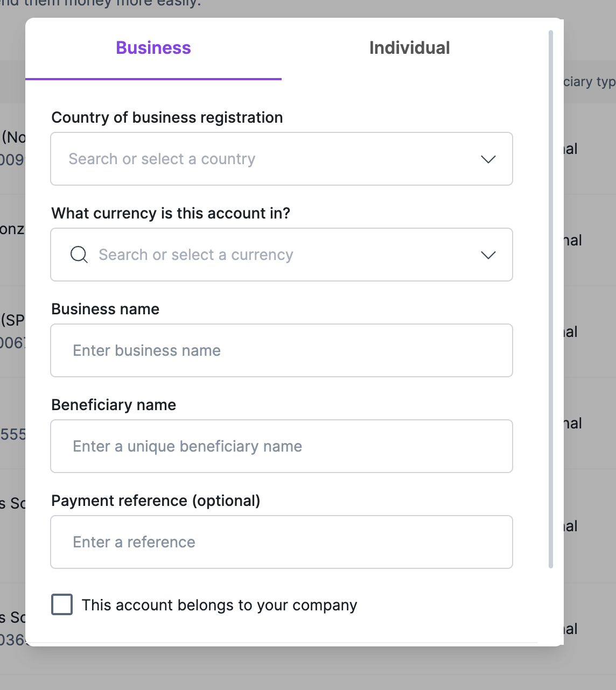Screen dimensions: 616x690
Task: Expand the country dropdown chevron
Action: (x=488, y=159)
